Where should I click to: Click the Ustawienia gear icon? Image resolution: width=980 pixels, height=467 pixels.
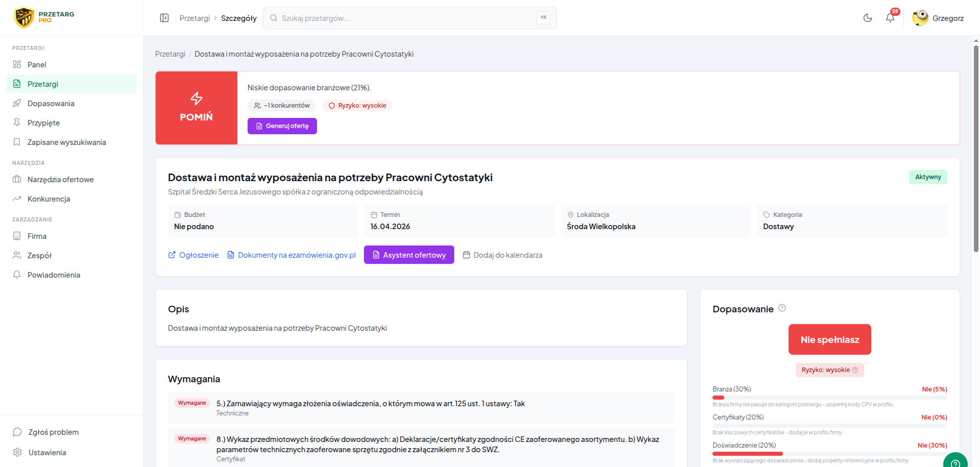(x=17, y=452)
